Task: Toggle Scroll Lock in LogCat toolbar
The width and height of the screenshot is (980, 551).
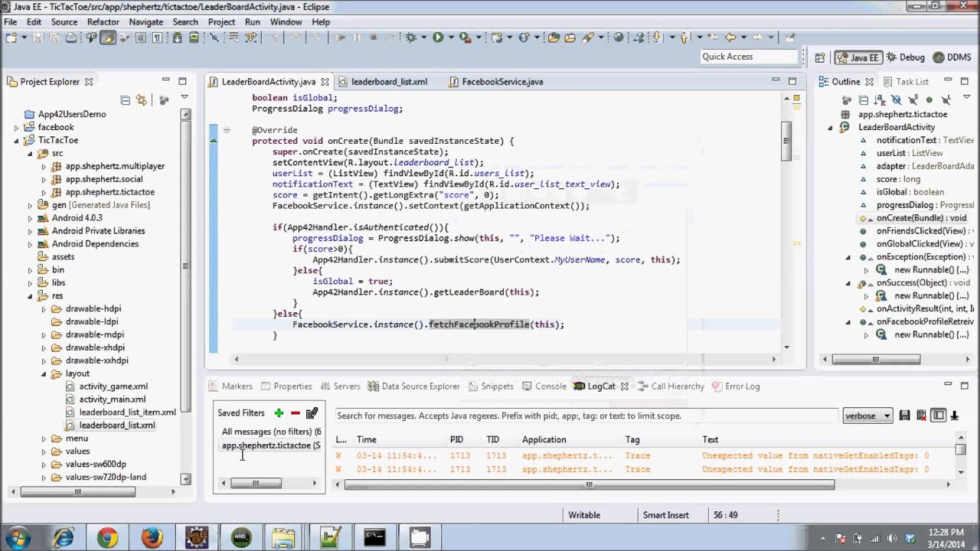Action: pyautogui.click(x=955, y=416)
